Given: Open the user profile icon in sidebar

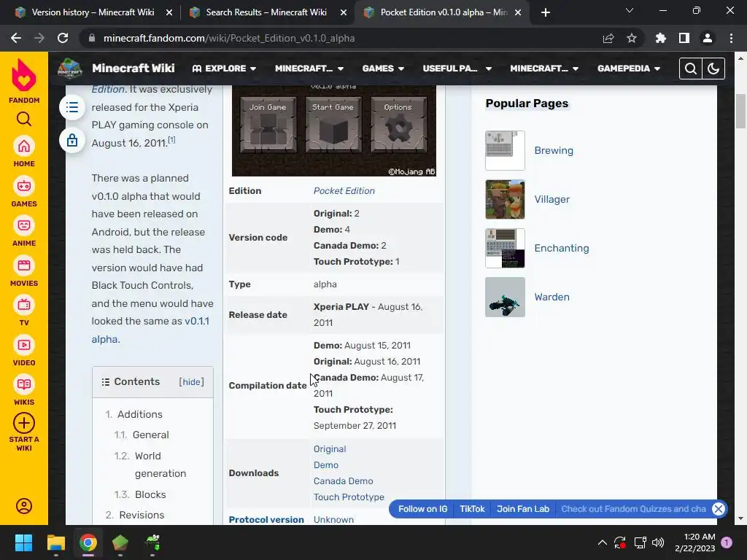Looking at the screenshot, I should coord(24,506).
